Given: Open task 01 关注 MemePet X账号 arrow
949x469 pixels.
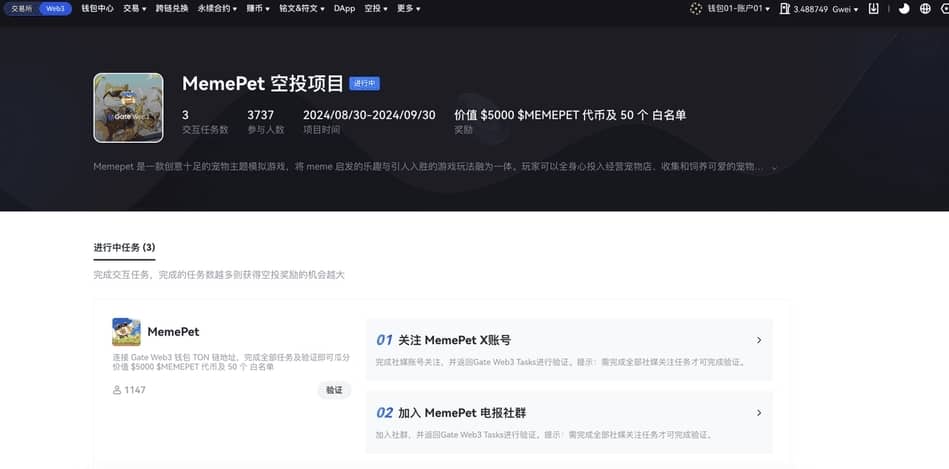Looking at the screenshot, I should click(x=759, y=340).
